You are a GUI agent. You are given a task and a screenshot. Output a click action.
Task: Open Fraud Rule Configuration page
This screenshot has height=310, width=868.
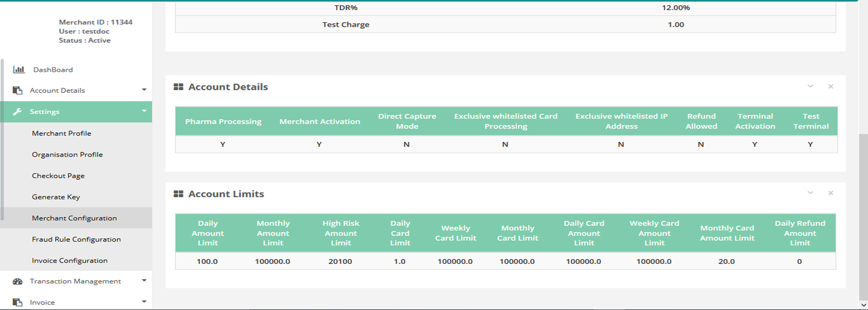click(x=76, y=239)
